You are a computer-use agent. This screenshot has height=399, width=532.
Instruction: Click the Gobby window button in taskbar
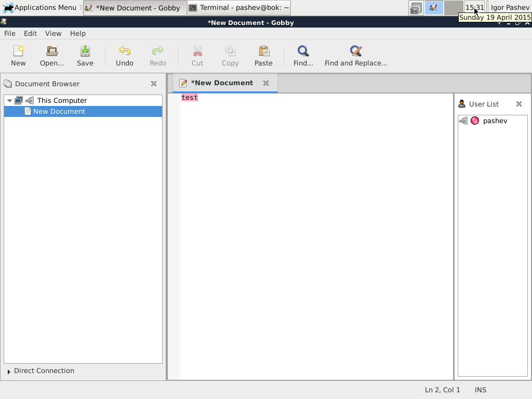135,8
